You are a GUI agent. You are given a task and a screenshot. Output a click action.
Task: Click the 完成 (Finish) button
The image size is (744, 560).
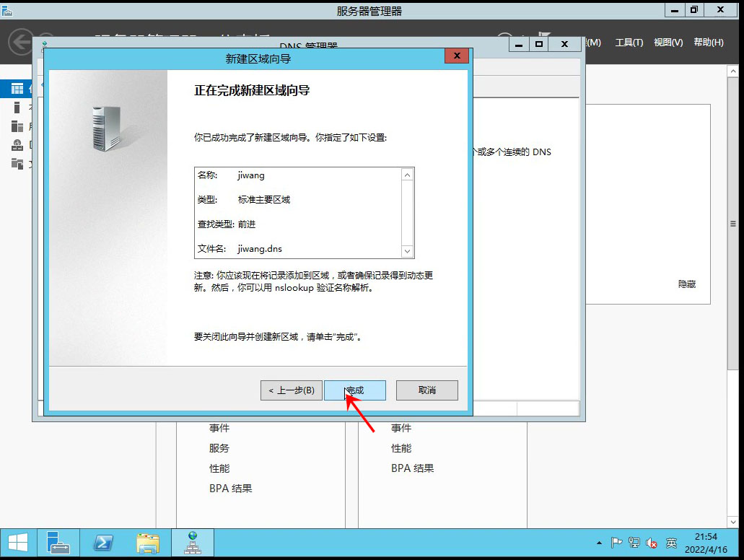tap(355, 390)
